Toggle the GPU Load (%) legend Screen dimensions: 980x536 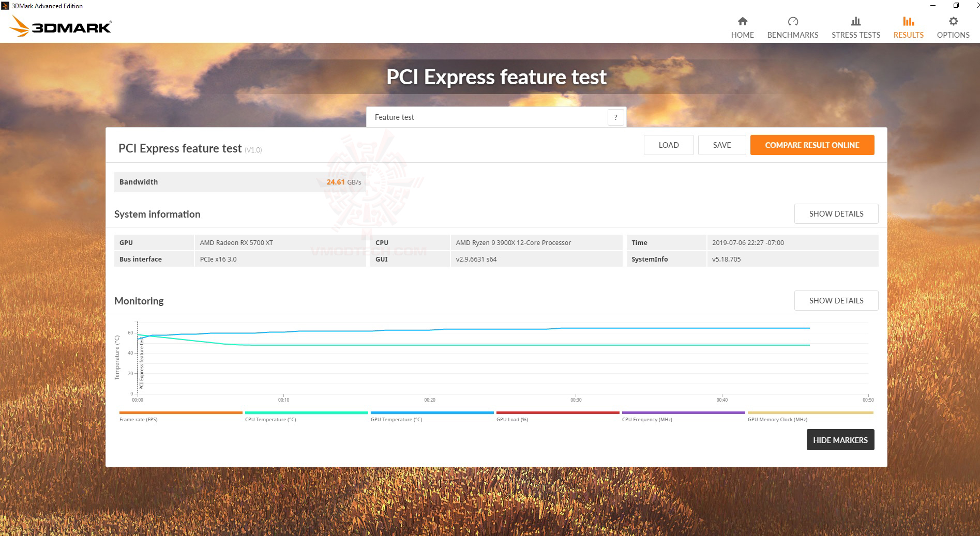(x=557, y=417)
